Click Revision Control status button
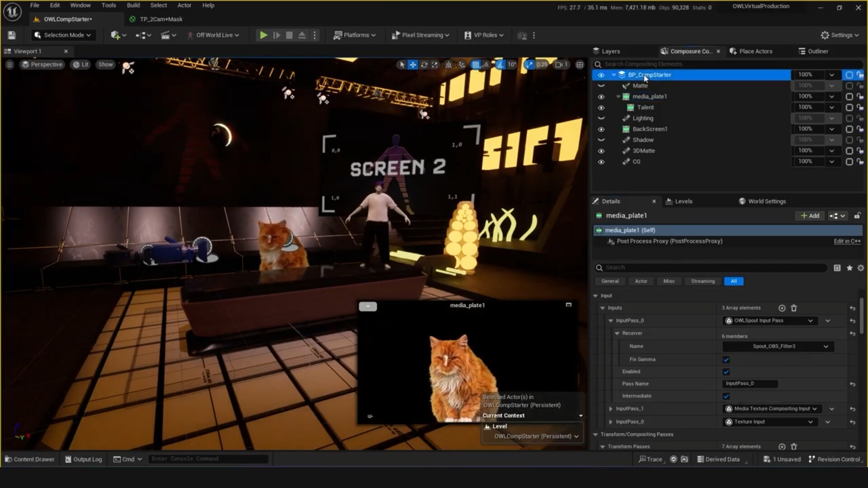Viewport: 868px width, 488px height. [835, 460]
